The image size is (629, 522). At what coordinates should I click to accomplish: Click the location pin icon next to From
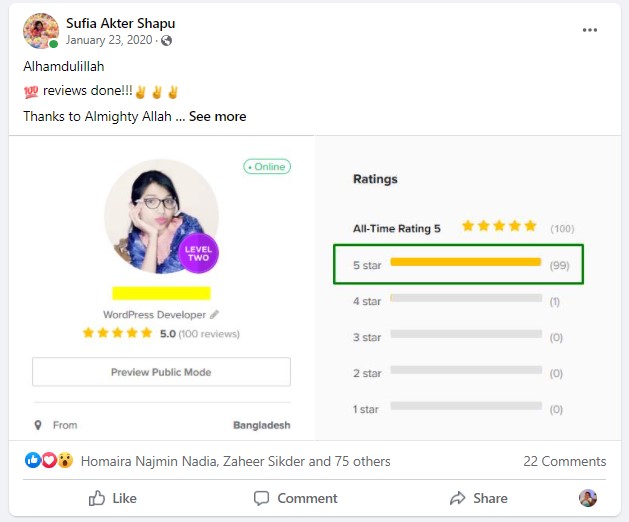coord(38,425)
